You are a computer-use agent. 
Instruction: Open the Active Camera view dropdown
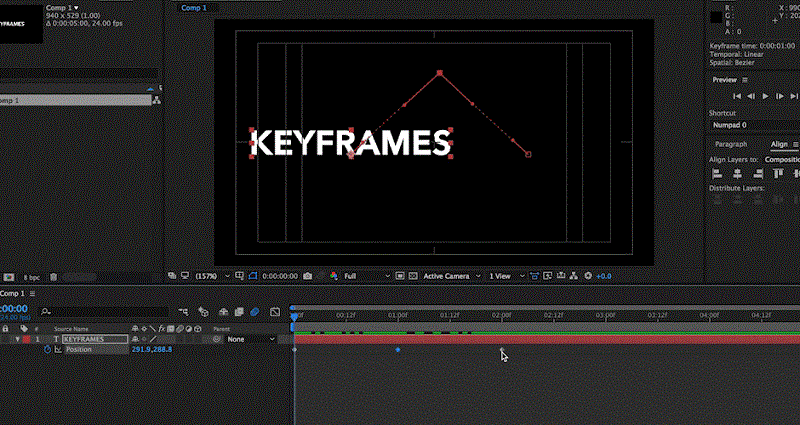pos(452,276)
